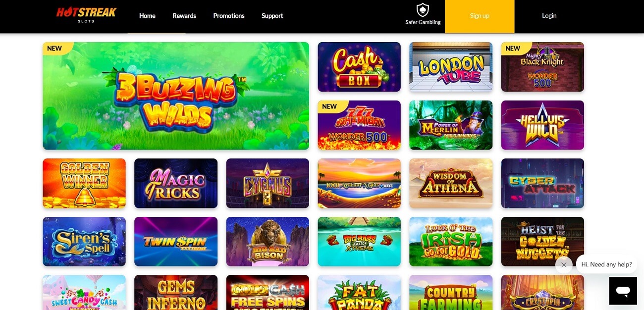Open the chat widget button

[x=623, y=291]
